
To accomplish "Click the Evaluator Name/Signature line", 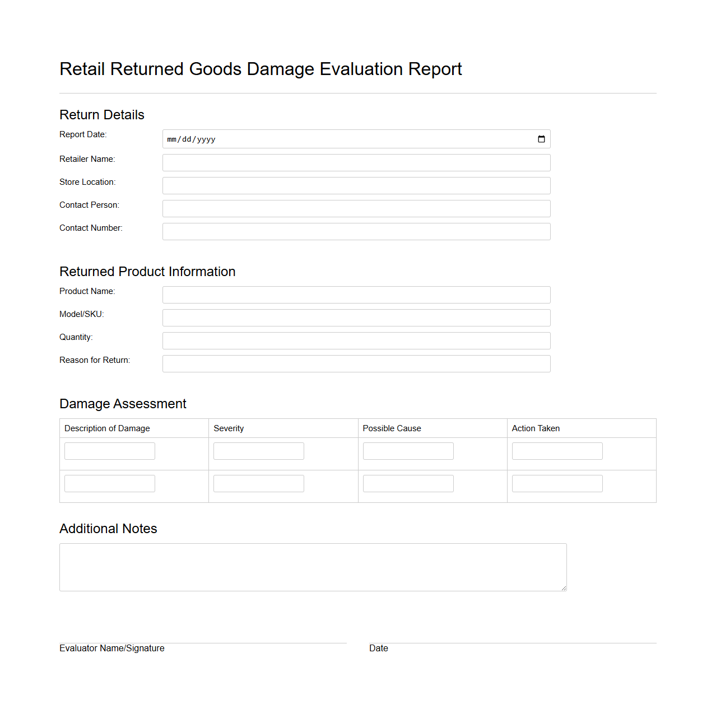I will coord(202,642).
